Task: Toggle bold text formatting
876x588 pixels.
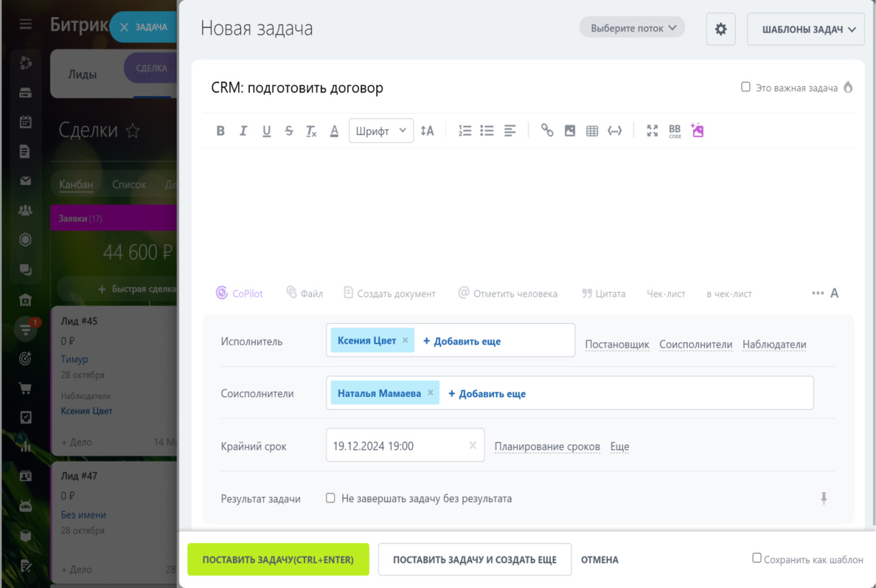Action: coord(220,131)
